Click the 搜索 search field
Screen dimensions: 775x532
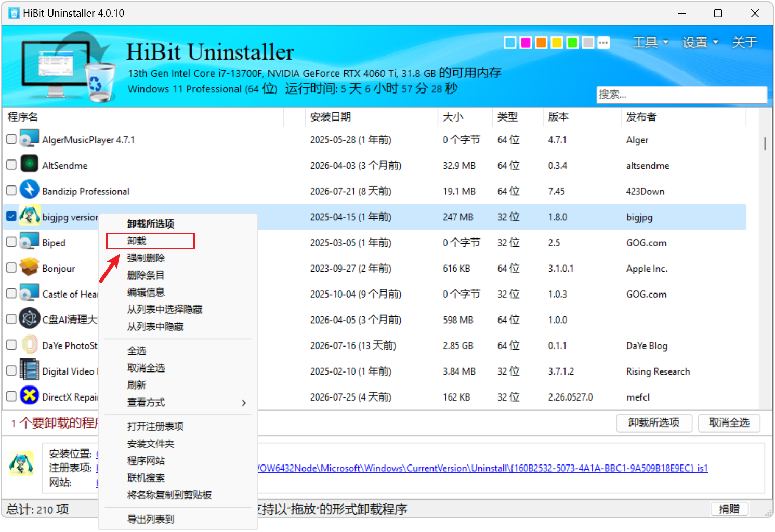681,95
